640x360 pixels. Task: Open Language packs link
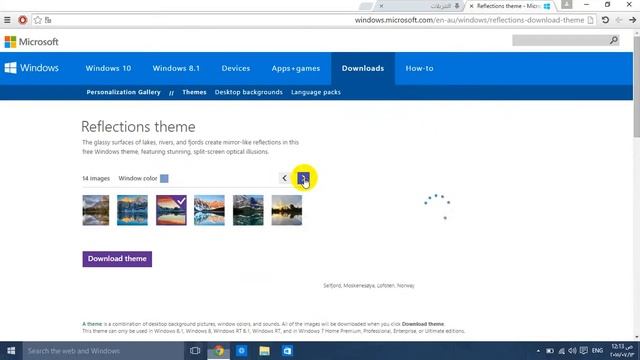click(316, 92)
